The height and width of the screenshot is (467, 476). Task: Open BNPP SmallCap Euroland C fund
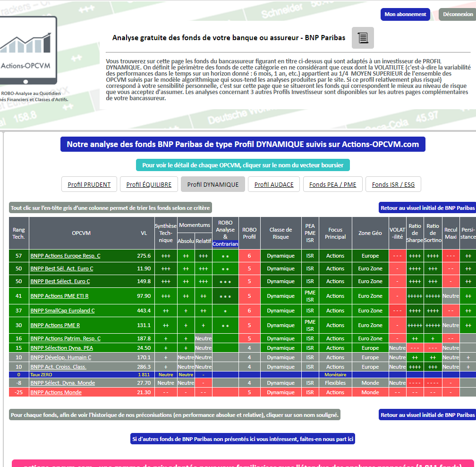(62, 311)
